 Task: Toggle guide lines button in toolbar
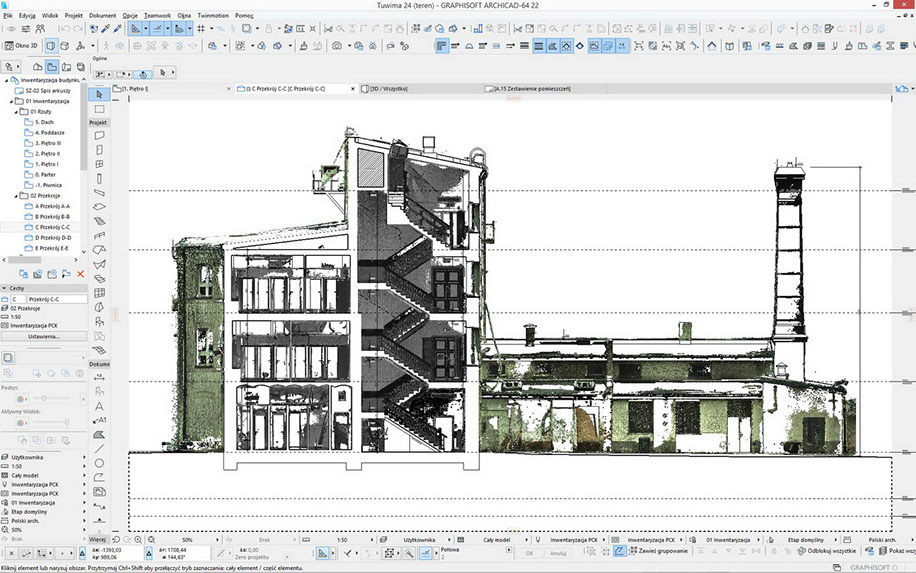(138, 30)
